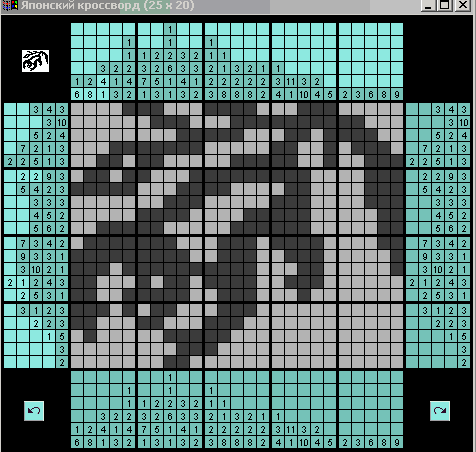Click clue 10 in left row '3 10 2 1'
Screen dimensions: 476x452
pos(36,269)
